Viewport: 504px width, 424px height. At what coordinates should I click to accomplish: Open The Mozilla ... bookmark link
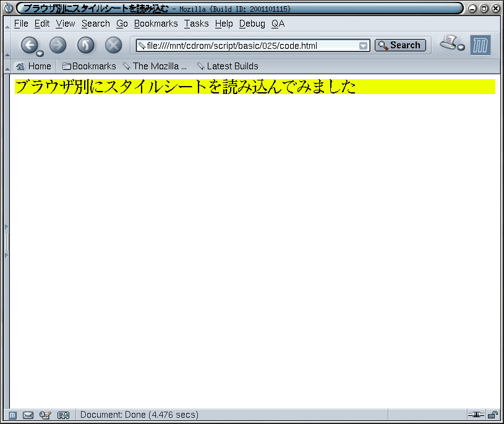point(155,66)
